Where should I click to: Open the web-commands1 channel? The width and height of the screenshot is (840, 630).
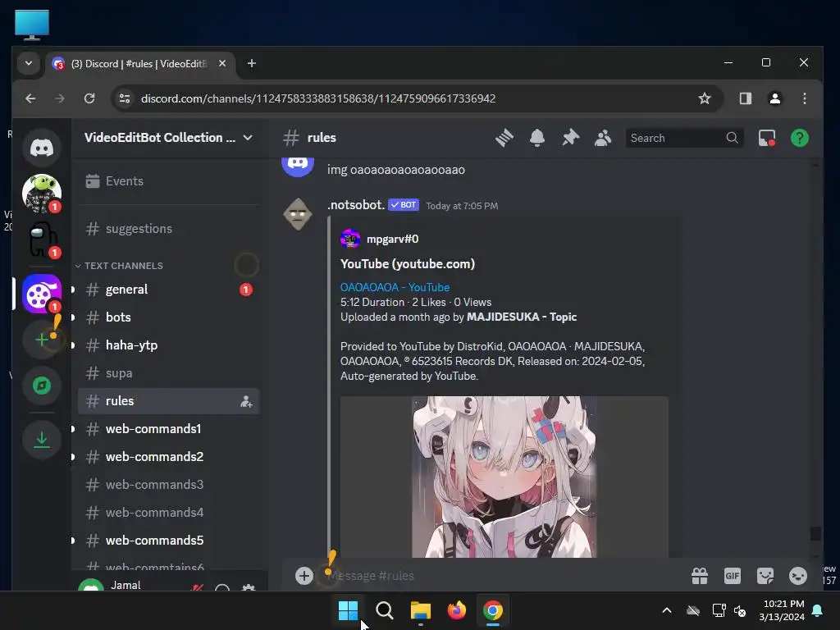(x=168, y=428)
